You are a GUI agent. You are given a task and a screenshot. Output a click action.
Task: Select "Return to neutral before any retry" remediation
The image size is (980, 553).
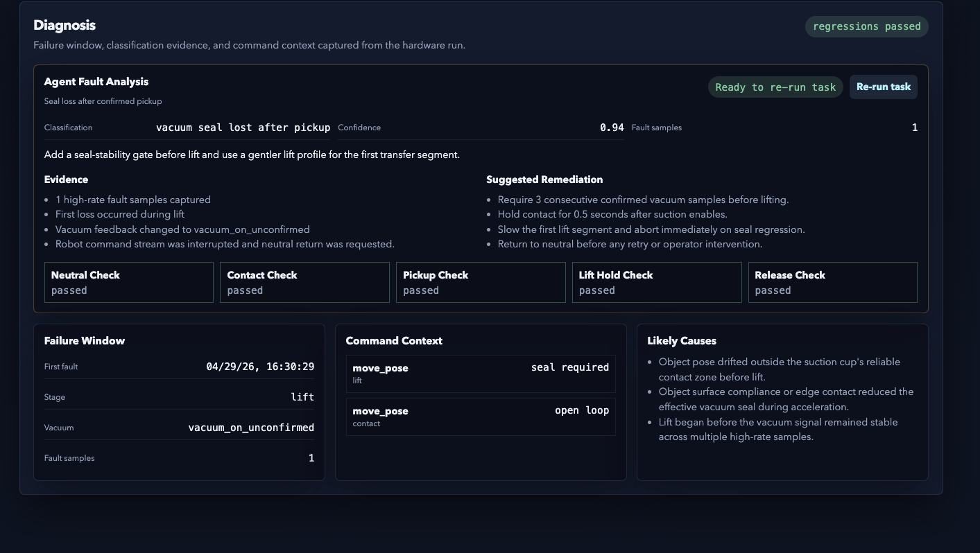630,245
